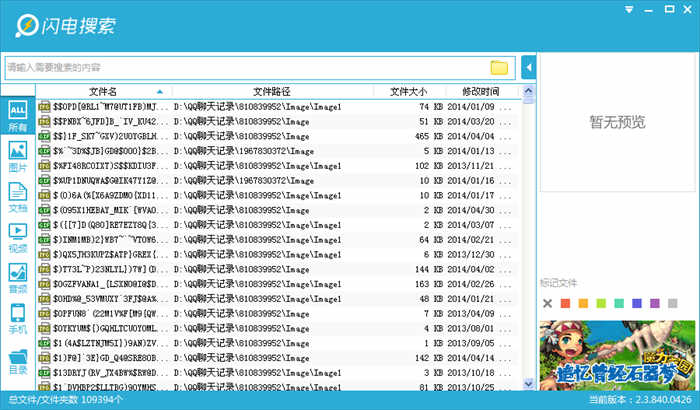The width and height of the screenshot is (700, 410).
Task: Sort by 文件名 column header
Action: [103, 92]
